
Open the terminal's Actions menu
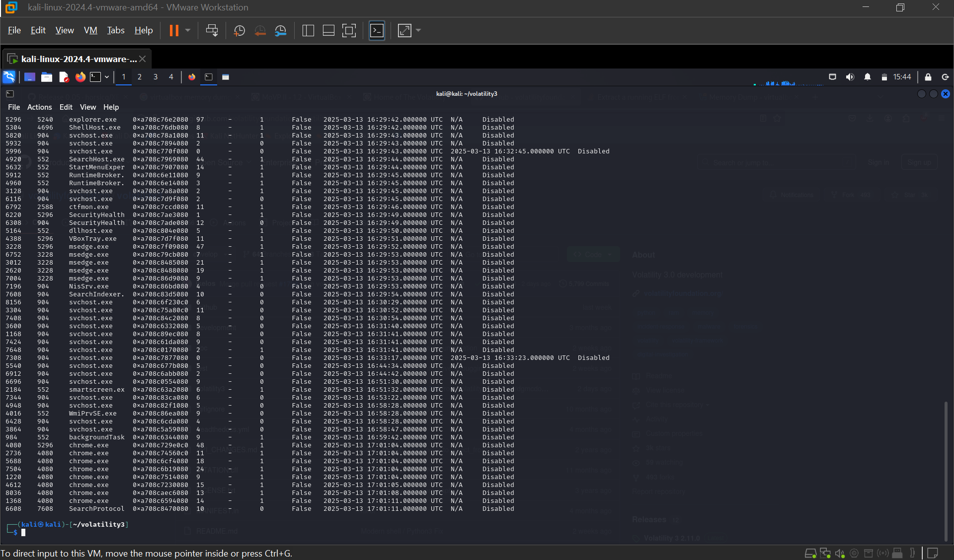[40, 107]
